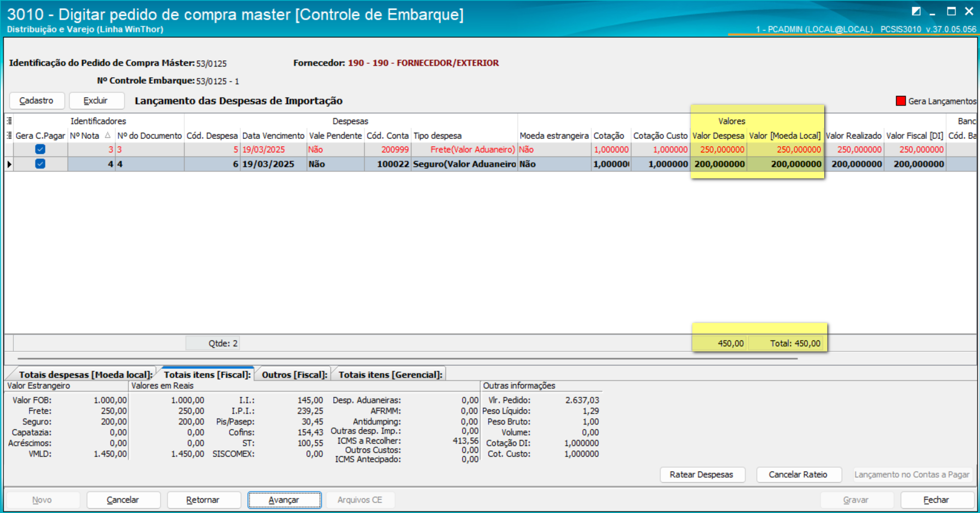This screenshot has height=513, width=980.
Task: Close the 3010 window with the X
Action: [969, 11]
